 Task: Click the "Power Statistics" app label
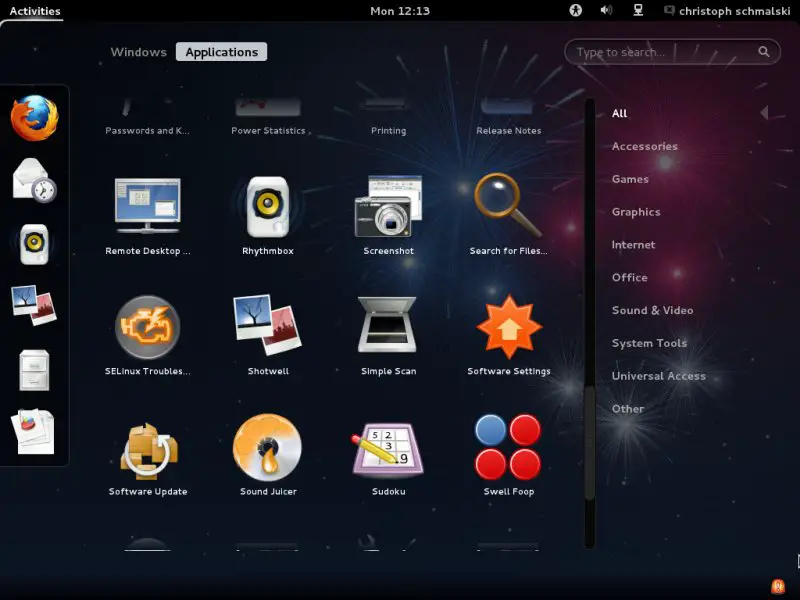[x=268, y=131]
